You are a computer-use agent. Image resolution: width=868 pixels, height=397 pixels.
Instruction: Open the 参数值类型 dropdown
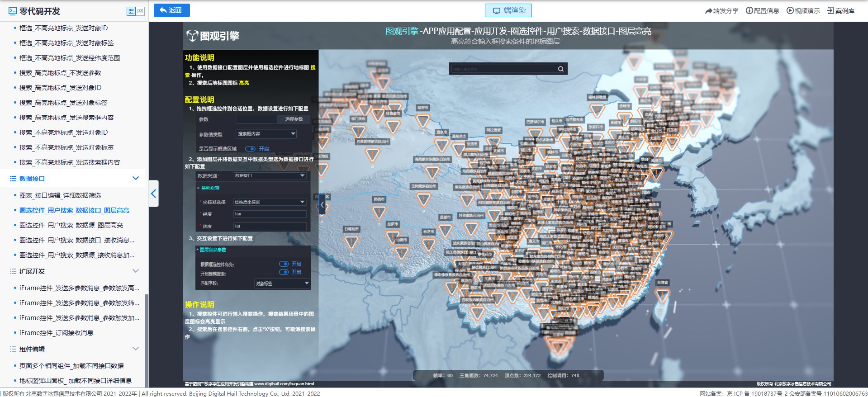[266, 134]
